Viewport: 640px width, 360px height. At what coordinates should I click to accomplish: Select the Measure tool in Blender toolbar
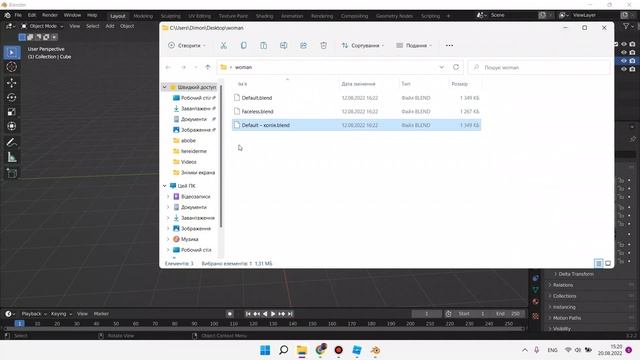(x=11, y=157)
